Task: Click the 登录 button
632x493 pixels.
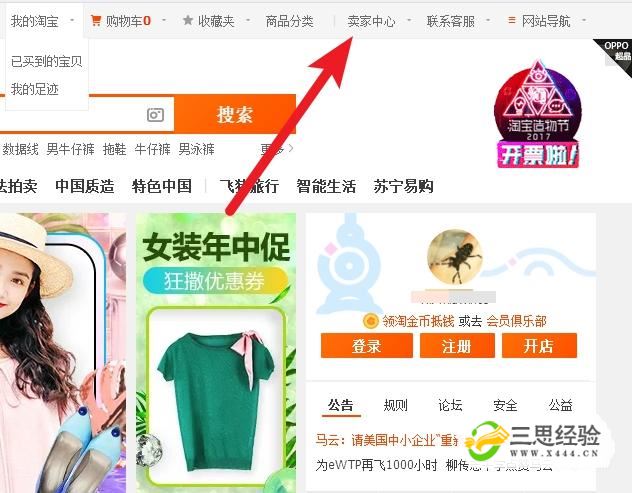Action: 366,346
